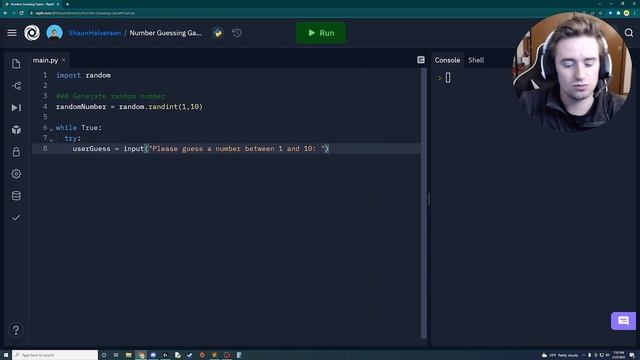640x360 pixels.
Task: Click the Generate random number comment
Action: click(111, 96)
